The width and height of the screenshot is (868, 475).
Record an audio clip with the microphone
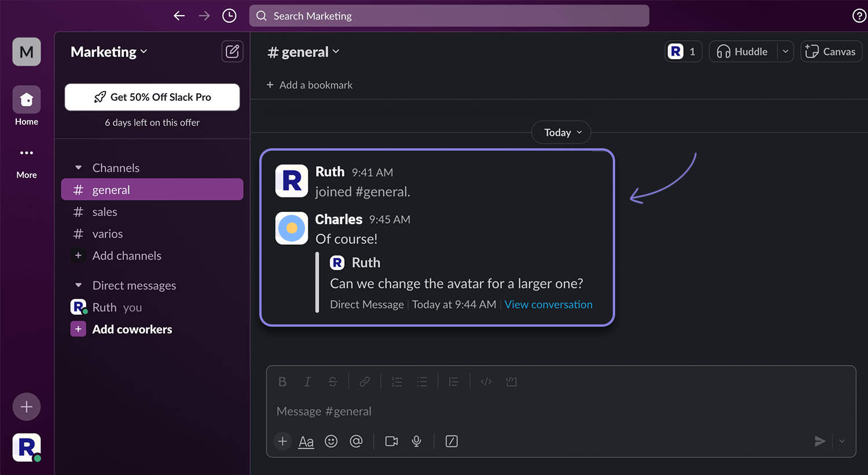(417, 441)
